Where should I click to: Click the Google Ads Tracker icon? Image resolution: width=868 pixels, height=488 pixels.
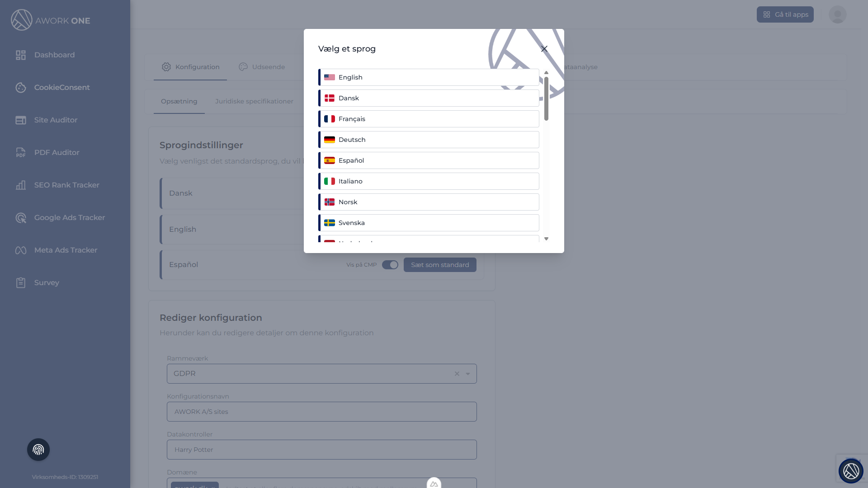point(21,218)
